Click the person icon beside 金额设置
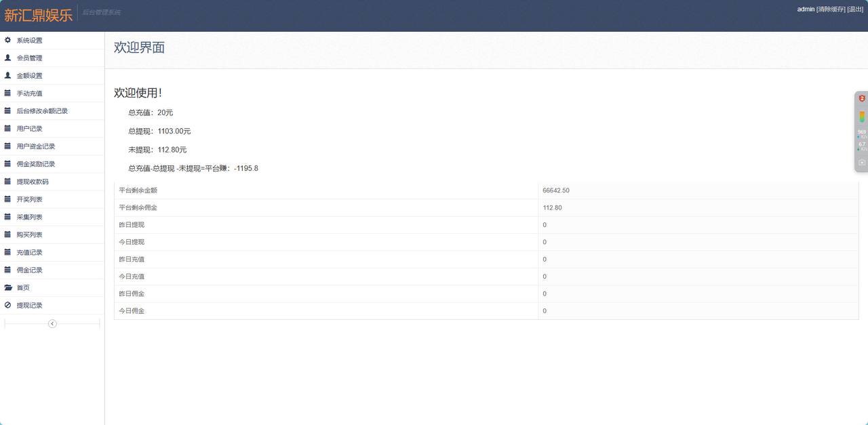868x425 pixels. (x=8, y=75)
